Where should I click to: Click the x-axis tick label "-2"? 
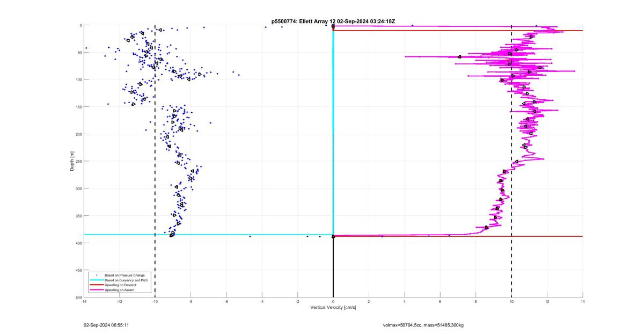pos(297,302)
